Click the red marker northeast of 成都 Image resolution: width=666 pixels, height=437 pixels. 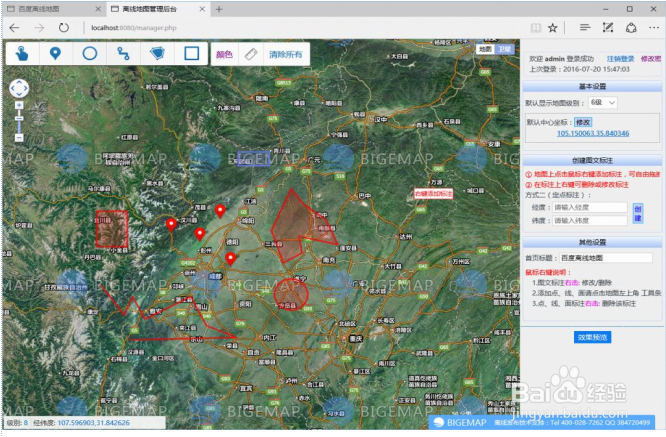click(231, 259)
